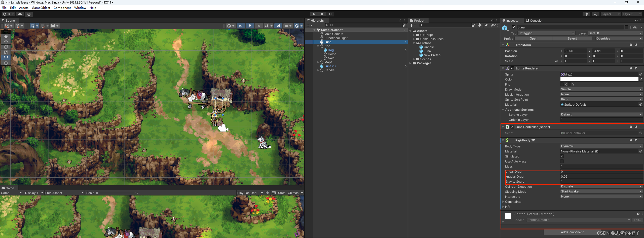Enable the Static checkbox

click(626, 27)
